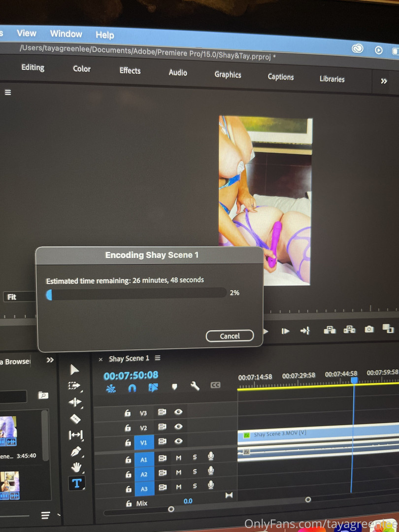Expand the overflow chevrons next to Media Browser
399x532 pixels.
(50, 360)
